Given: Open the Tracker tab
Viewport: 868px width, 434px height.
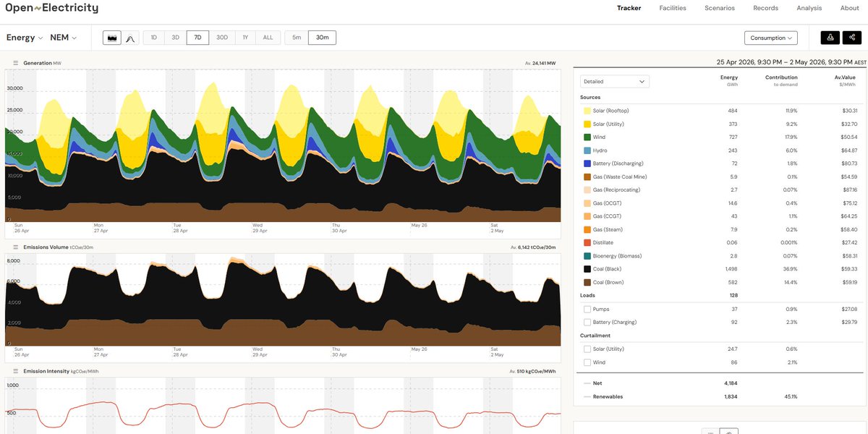Looking at the screenshot, I should tap(629, 8).
